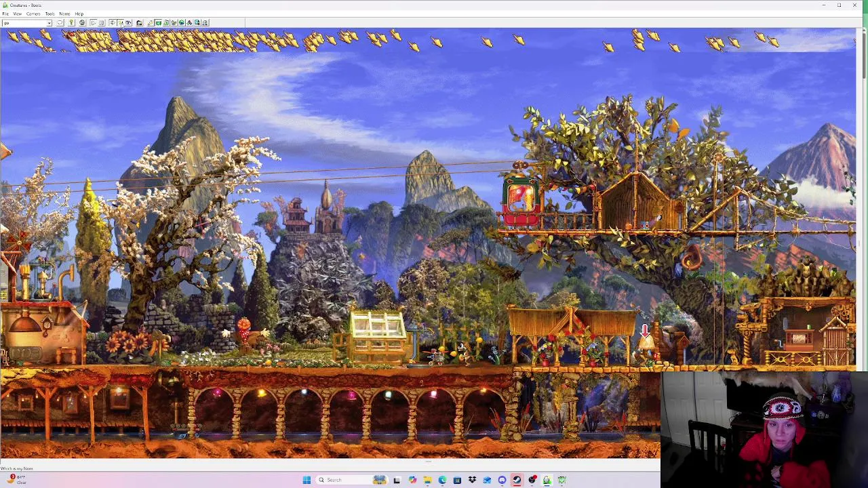Open the Help menu
This screenshot has height=488, width=868.
(79, 14)
